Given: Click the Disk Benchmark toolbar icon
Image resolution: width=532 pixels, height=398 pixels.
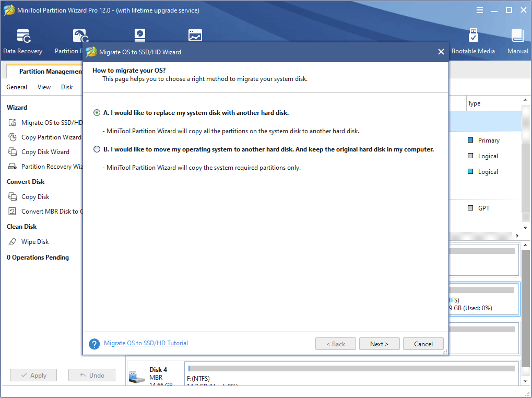Looking at the screenshot, I should 140,36.
